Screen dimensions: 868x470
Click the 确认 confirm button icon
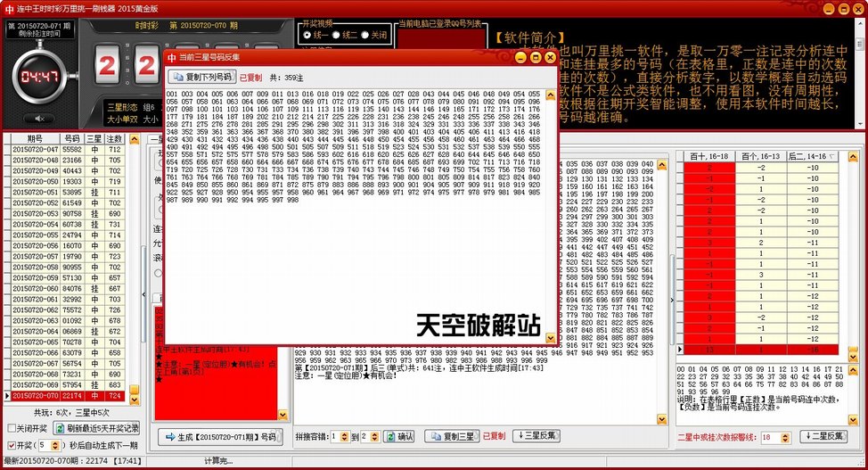[389, 437]
